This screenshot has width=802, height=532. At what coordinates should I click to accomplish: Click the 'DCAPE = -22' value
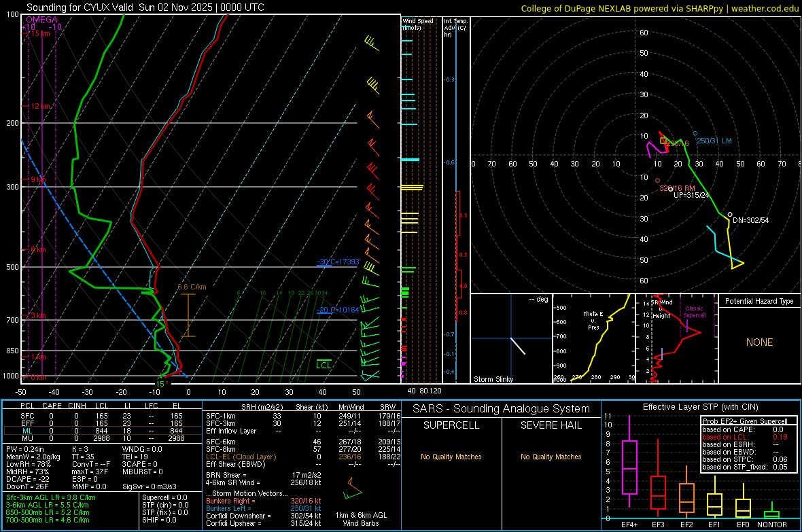click(28, 479)
